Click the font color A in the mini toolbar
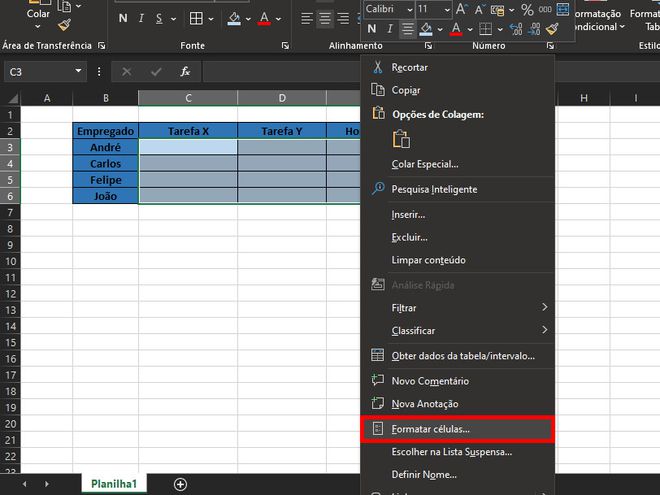 coord(456,29)
